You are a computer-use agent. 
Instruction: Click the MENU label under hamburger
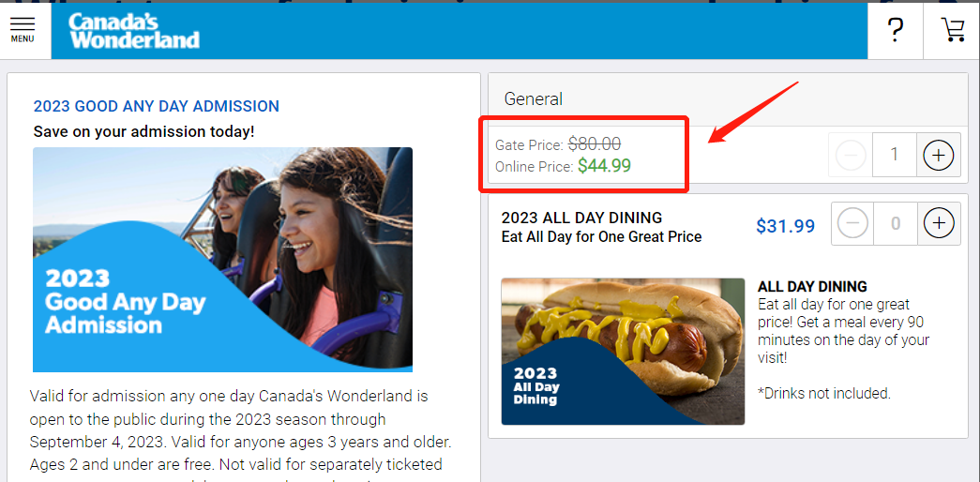coord(23,38)
